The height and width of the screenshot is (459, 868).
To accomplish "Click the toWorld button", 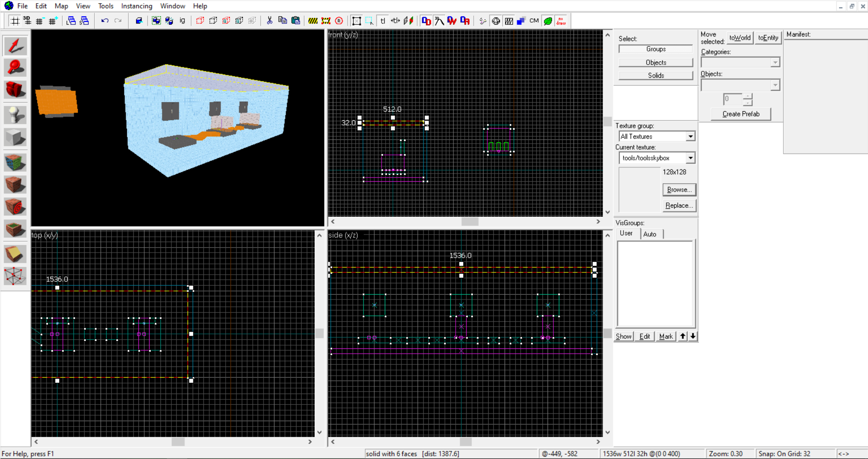I will [x=740, y=38].
